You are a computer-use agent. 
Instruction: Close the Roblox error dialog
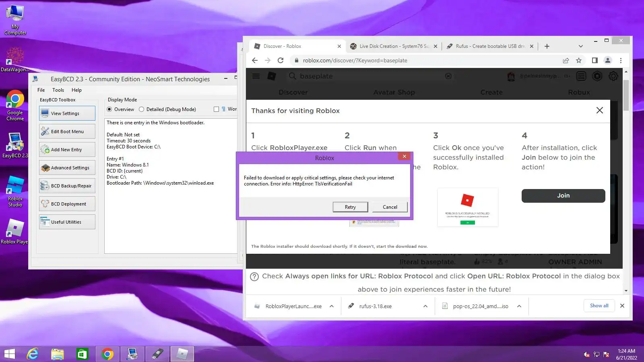coord(404,156)
